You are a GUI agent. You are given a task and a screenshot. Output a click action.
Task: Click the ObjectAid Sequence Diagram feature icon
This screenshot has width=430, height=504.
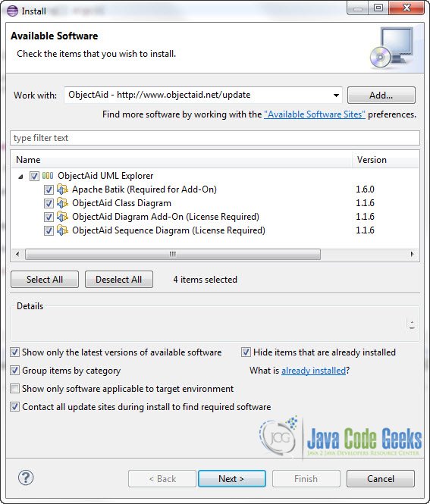coord(62,230)
